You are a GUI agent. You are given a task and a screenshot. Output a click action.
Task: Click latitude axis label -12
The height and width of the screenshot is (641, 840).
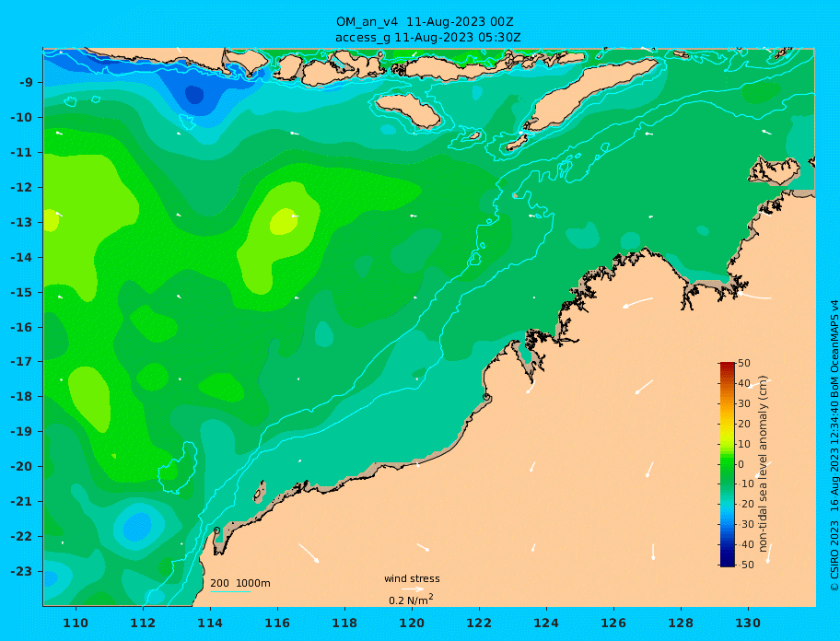[x=21, y=188]
